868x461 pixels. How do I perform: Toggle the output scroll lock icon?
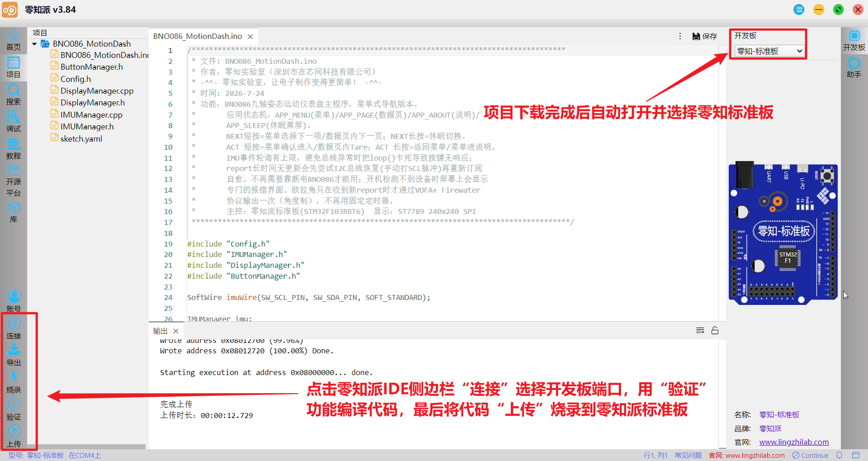pos(715,331)
